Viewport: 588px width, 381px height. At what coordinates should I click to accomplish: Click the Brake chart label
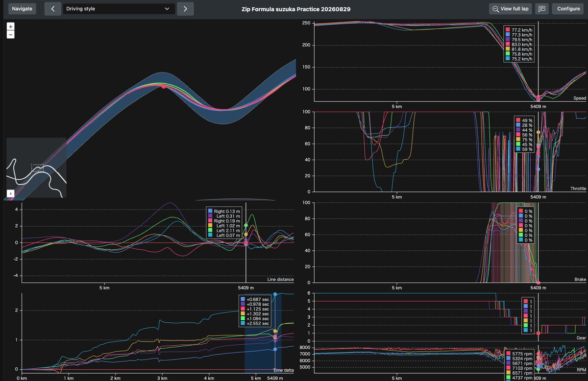(580, 279)
